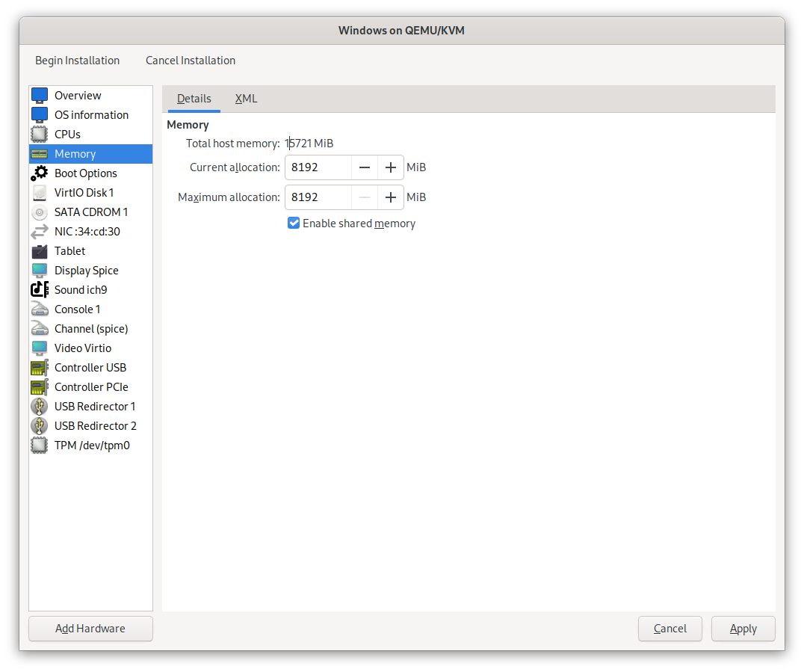Increase Current allocation with plus button
The width and height of the screenshot is (804, 672).
[x=390, y=167]
